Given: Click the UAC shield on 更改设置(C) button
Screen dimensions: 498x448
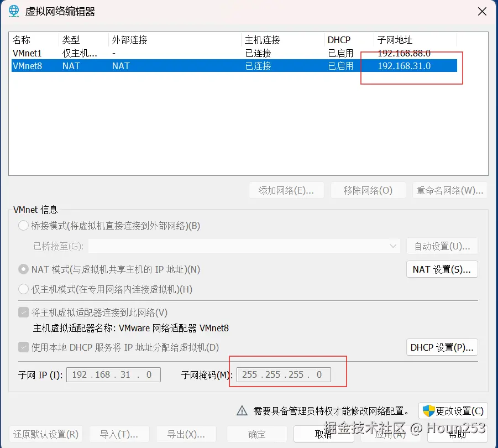Looking at the screenshot, I should pos(428,411).
